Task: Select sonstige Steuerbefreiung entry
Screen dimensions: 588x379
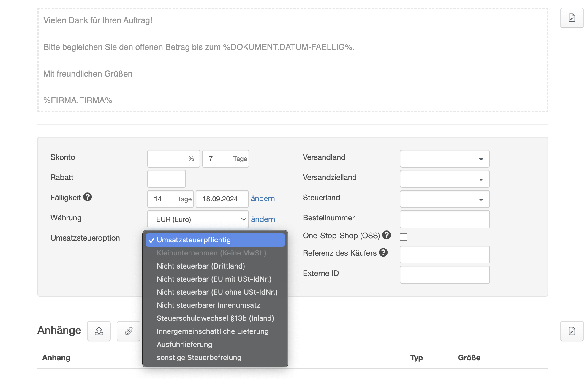Action: pos(199,357)
